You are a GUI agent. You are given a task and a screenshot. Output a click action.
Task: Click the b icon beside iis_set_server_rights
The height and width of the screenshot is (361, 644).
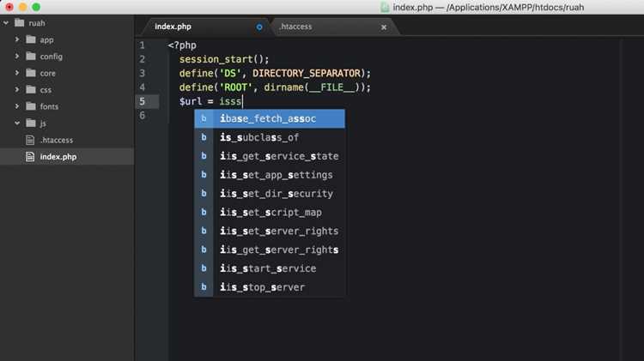(204, 231)
